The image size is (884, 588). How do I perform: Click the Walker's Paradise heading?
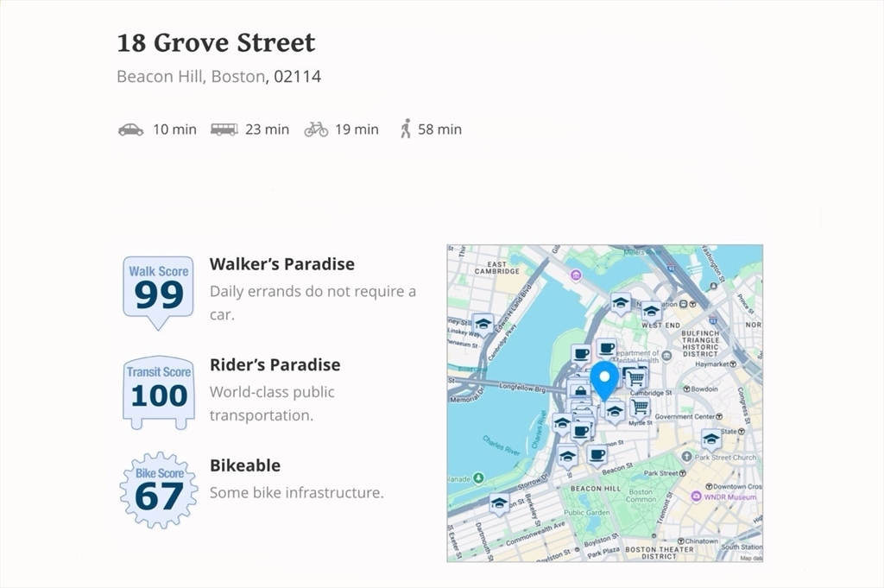click(281, 264)
